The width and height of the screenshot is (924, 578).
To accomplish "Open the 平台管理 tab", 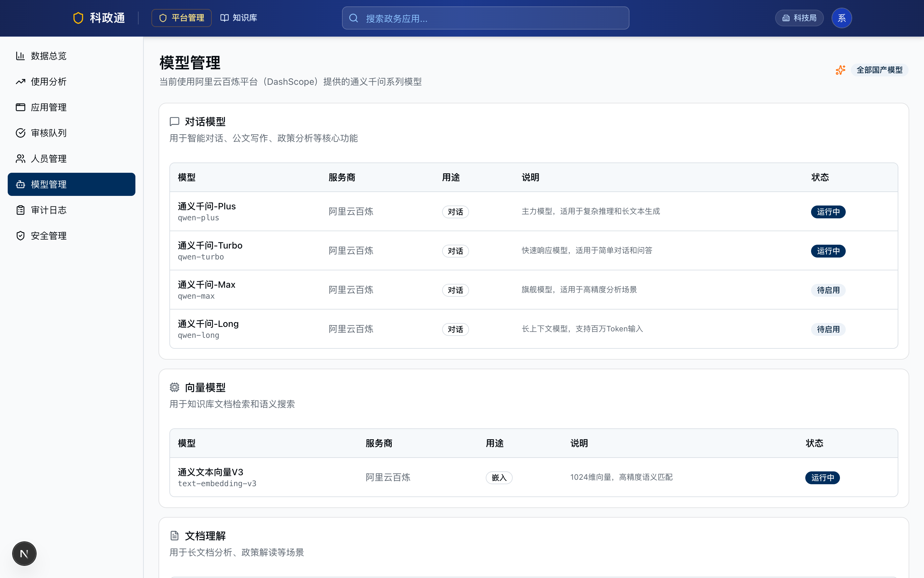I will pyautogui.click(x=181, y=18).
